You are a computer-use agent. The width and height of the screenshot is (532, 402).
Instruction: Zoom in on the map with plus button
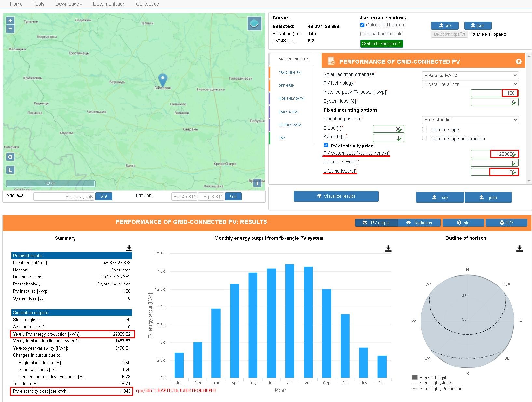pyautogui.click(x=10, y=21)
